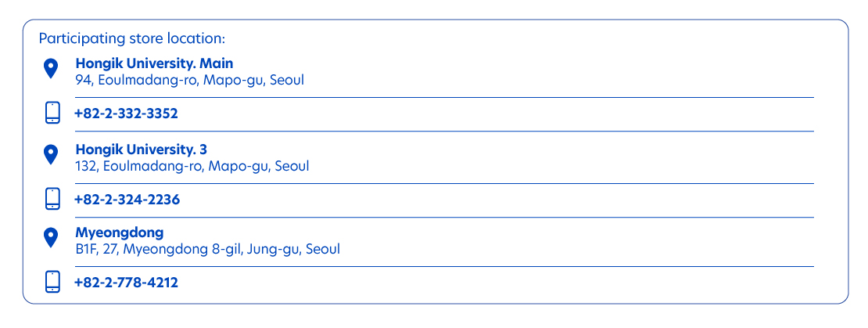
Task: Click the divider line below +82-2-332-3352
Action: click(x=444, y=132)
